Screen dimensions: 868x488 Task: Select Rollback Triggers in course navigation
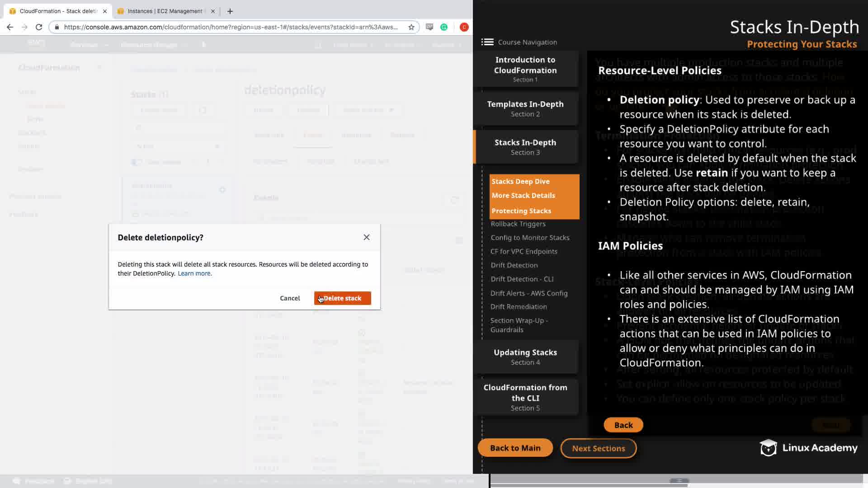coord(518,224)
